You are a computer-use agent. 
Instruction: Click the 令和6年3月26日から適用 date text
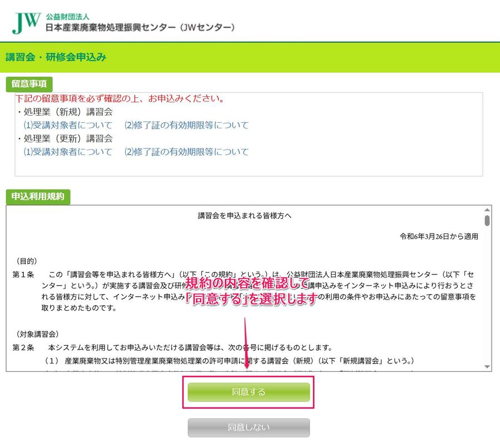point(439,236)
